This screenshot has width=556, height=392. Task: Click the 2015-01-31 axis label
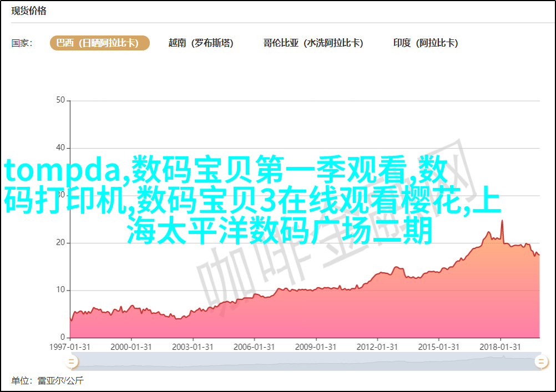[438, 347]
